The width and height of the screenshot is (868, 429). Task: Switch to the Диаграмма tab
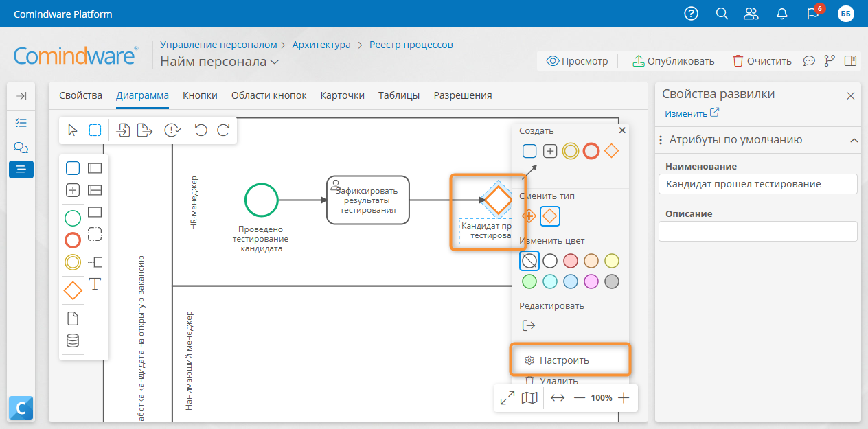142,95
